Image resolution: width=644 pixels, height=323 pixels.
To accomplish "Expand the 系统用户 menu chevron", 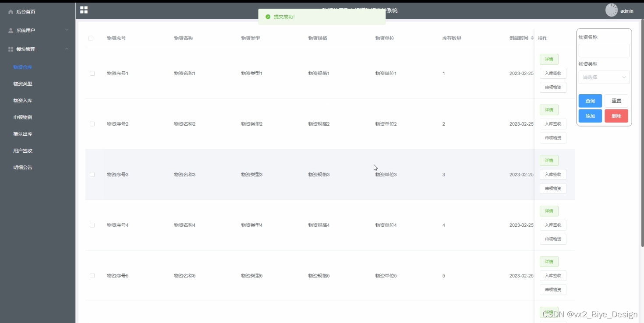I will tap(67, 30).
